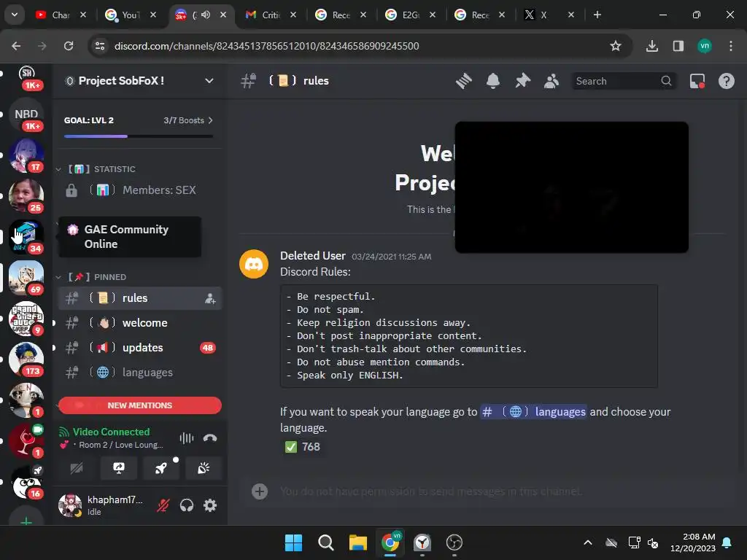Open the NBD server icon
747x560 pixels.
pos(26,114)
